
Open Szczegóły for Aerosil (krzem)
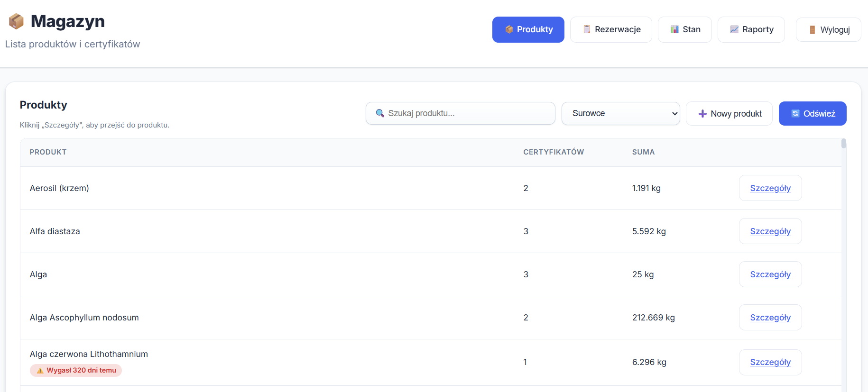coord(770,188)
